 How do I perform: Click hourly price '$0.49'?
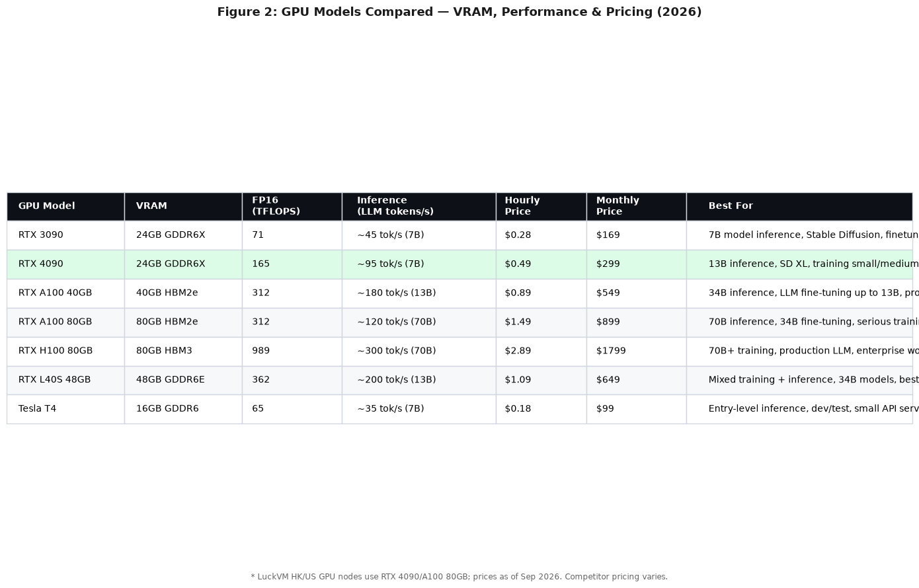pyautogui.click(x=541, y=264)
